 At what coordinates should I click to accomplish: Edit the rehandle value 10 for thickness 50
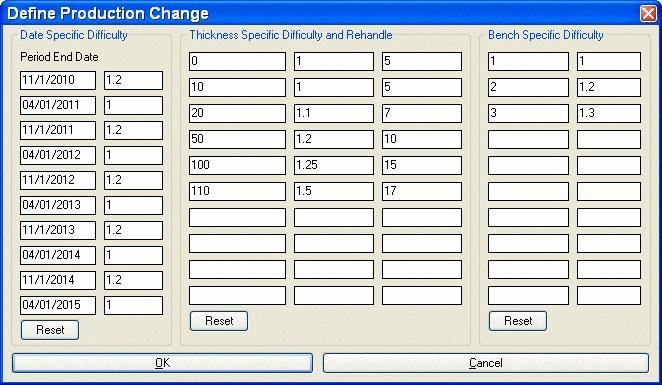(x=422, y=139)
